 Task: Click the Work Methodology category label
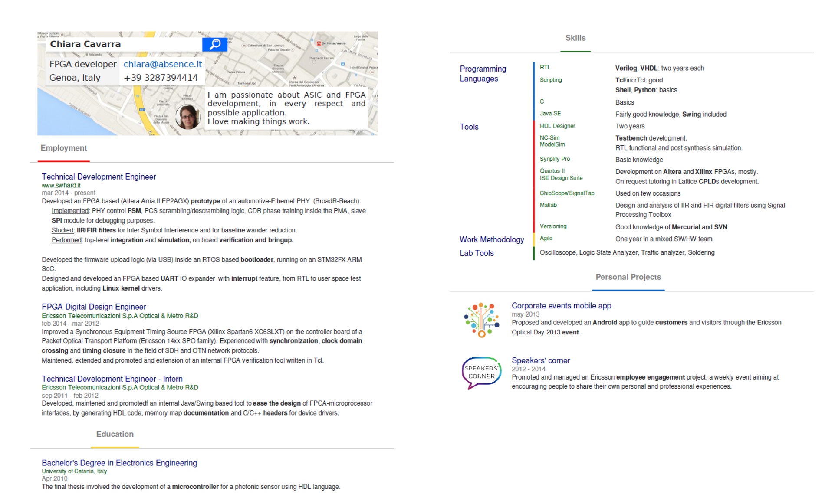[492, 239]
